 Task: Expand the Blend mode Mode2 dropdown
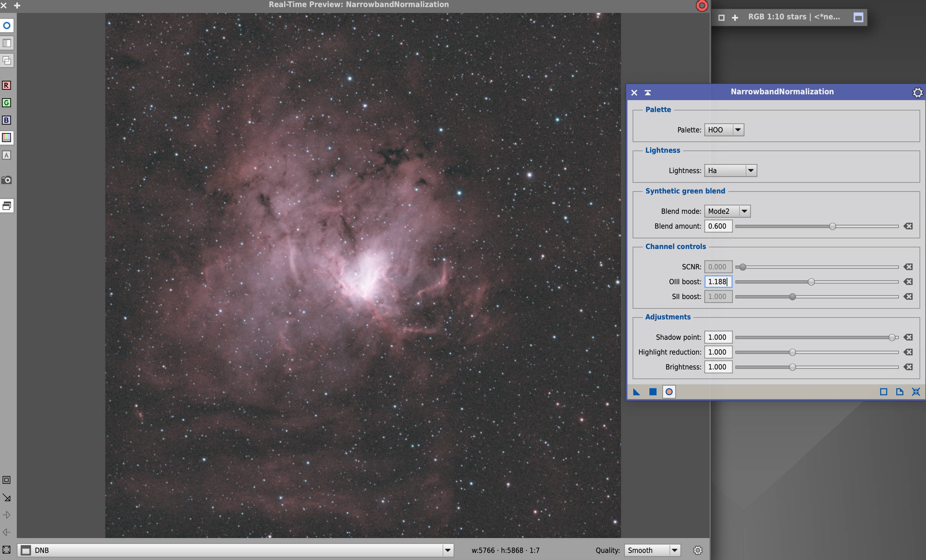[x=727, y=211]
